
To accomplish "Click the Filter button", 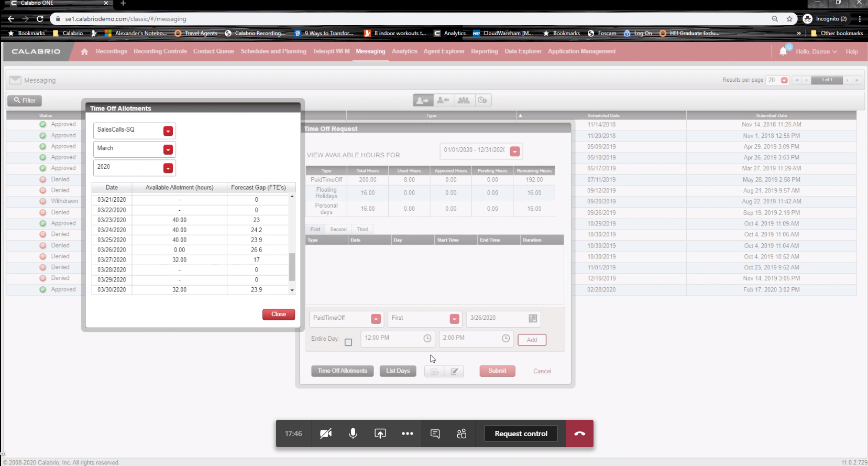I will pyautogui.click(x=25, y=101).
